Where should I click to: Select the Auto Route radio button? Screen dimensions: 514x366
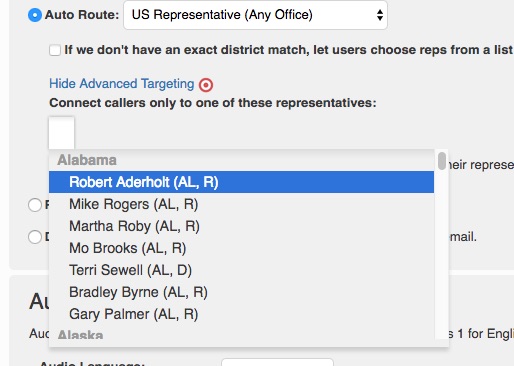pyautogui.click(x=35, y=15)
